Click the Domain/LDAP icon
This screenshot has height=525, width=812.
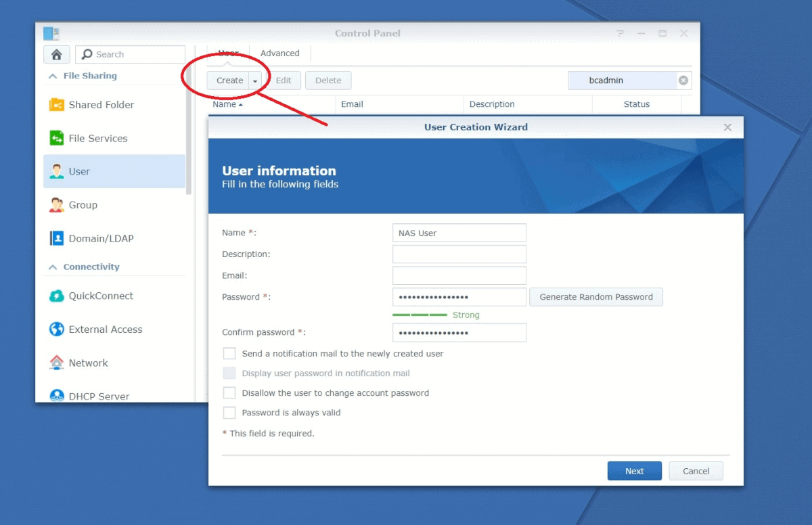pos(57,238)
